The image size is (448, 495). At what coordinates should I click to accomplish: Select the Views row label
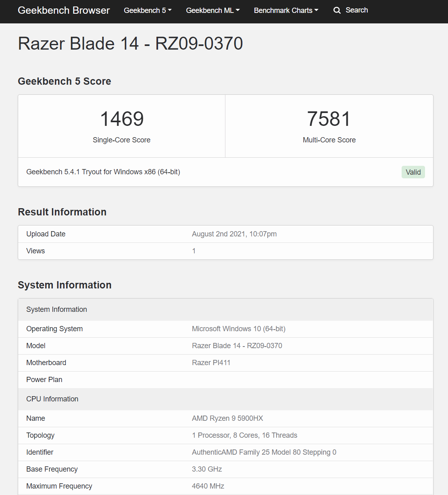35,251
